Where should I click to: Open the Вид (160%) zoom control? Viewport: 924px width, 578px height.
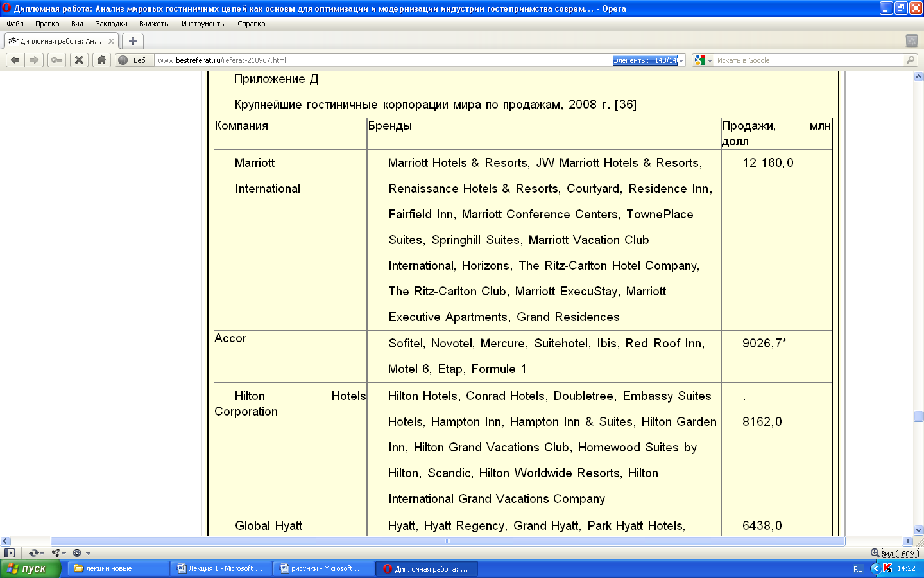(900, 554)
